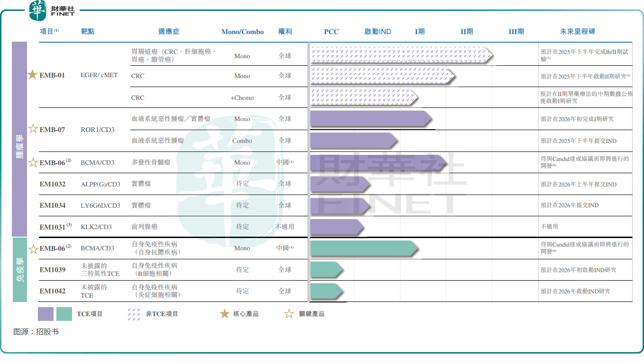This screenshot has width=644, height=363.
Task: Click the solid star legend icon for 核心產品
Action: pos(225,313)
